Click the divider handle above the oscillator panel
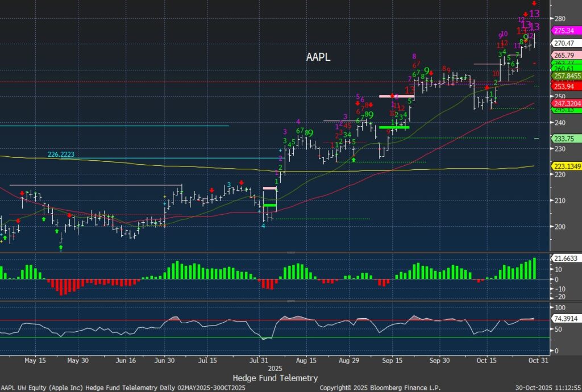 tap(291, 302)
